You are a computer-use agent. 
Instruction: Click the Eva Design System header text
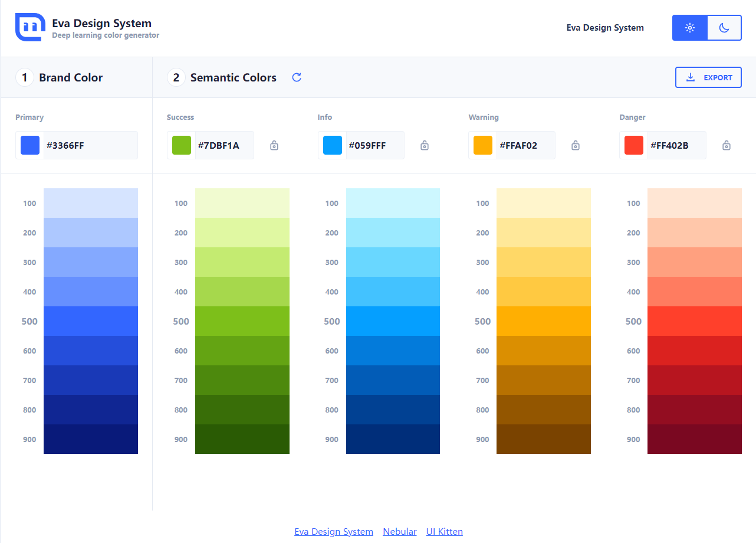604,27
